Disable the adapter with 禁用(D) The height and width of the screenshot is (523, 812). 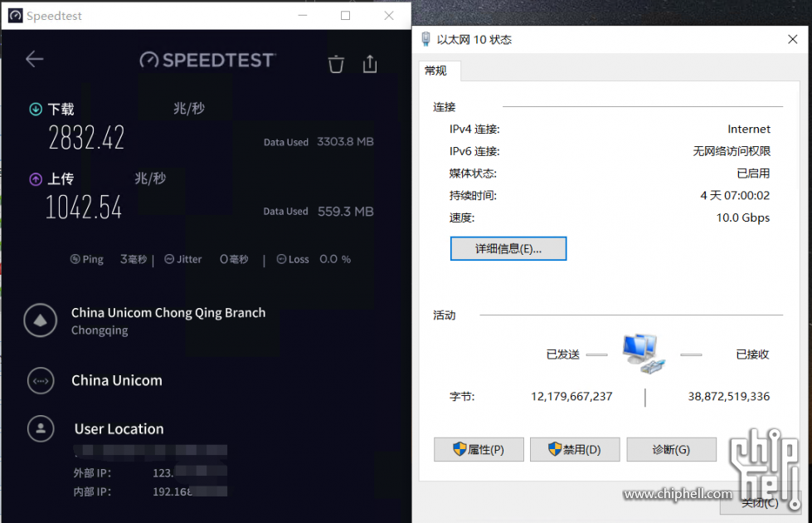coord(575,449)
